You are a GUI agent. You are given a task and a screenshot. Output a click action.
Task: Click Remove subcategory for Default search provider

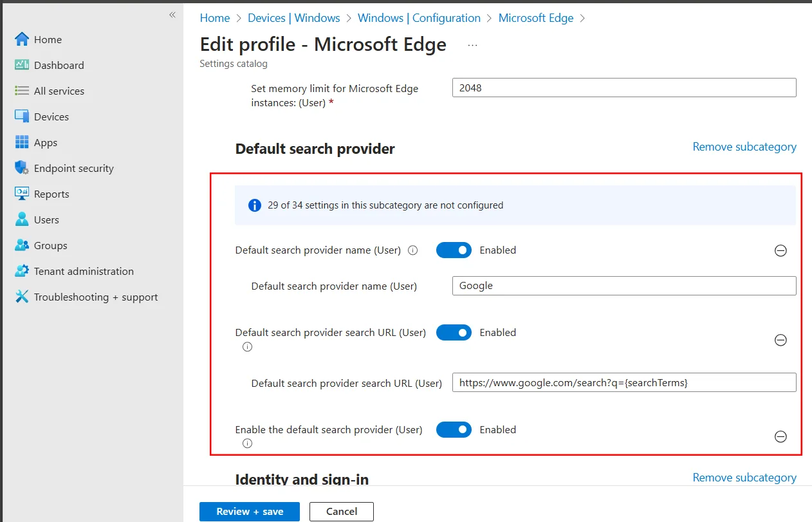(x=744, y=147)
